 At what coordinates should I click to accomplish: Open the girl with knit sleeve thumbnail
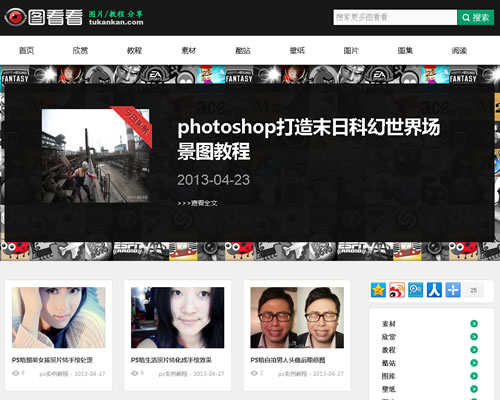pos(59,318)
